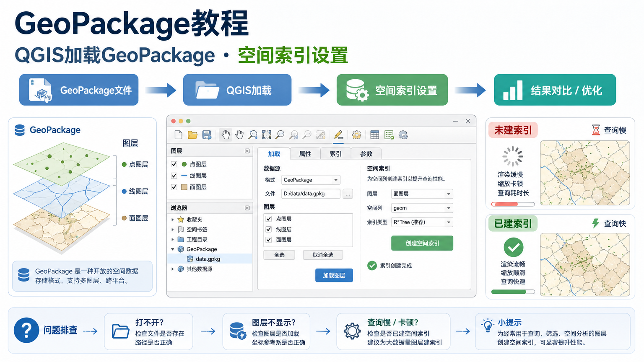Open the attribute table grid icon
This screenshot has height=362, width=644.
[375, 135]
